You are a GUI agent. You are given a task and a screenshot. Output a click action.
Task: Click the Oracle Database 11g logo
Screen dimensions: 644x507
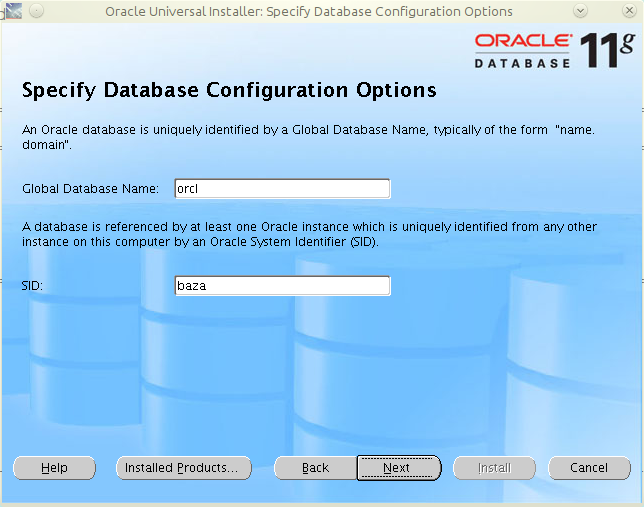pos(554,50)
